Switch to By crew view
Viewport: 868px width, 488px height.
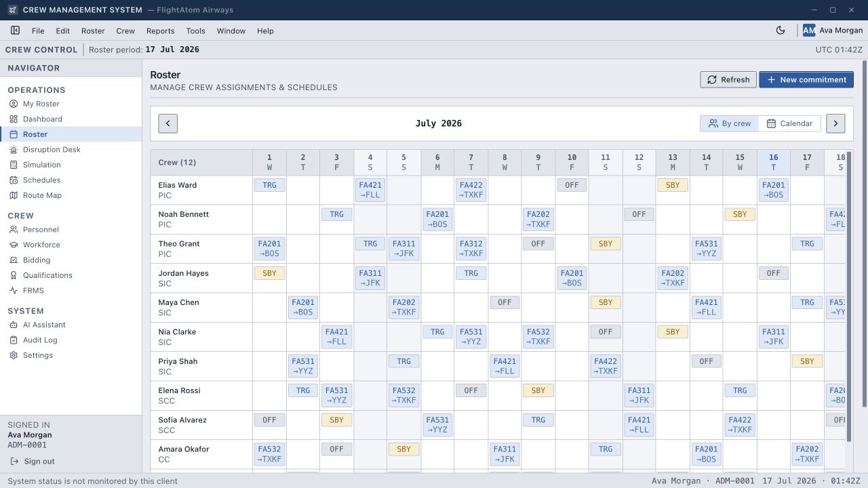pos(730,123)
